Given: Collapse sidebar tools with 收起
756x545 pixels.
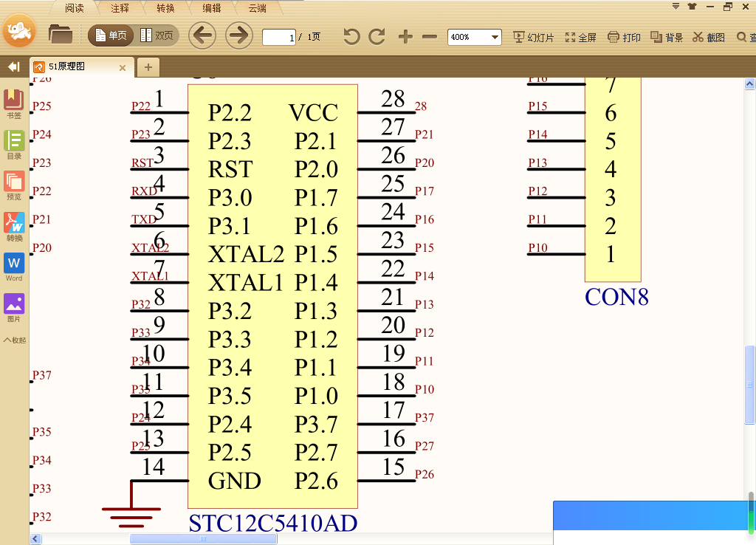Looking at the screenshot, I should point(15,340).
